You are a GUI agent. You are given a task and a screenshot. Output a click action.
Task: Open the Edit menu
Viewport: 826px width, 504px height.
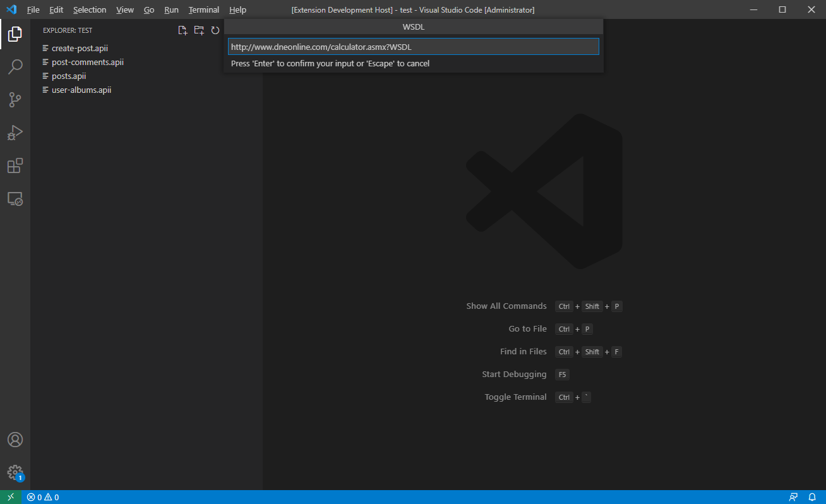click(56, 9)
